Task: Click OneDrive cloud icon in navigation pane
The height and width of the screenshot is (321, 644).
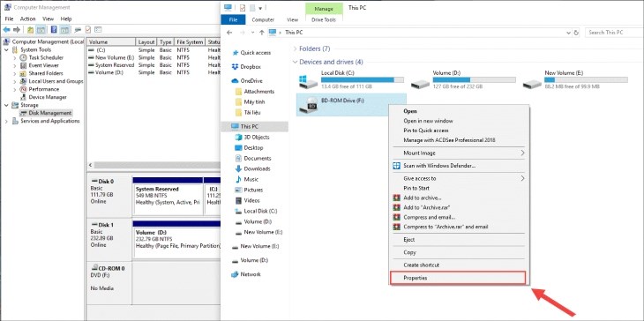Action: click(x=235, y=81)
